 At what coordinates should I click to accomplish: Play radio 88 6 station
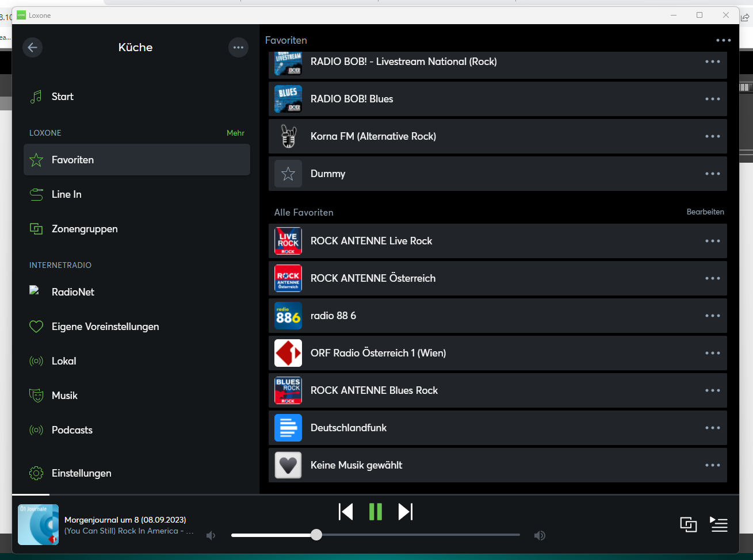pyautogui.click(x=498, y=316)
